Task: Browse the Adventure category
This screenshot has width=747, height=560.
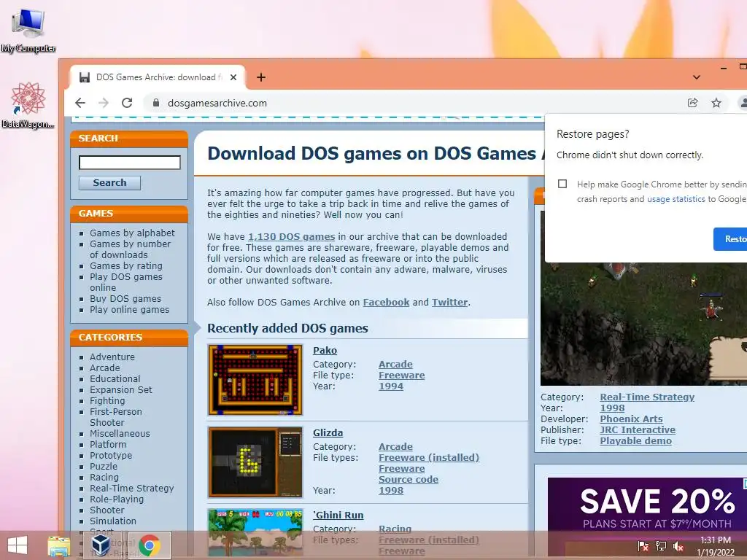Action: click(112, 357)
